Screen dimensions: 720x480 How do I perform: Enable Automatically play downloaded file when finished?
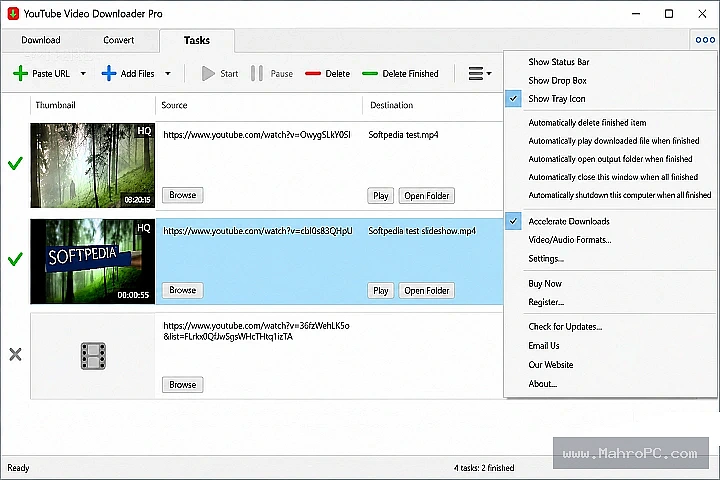coord(614,141)
